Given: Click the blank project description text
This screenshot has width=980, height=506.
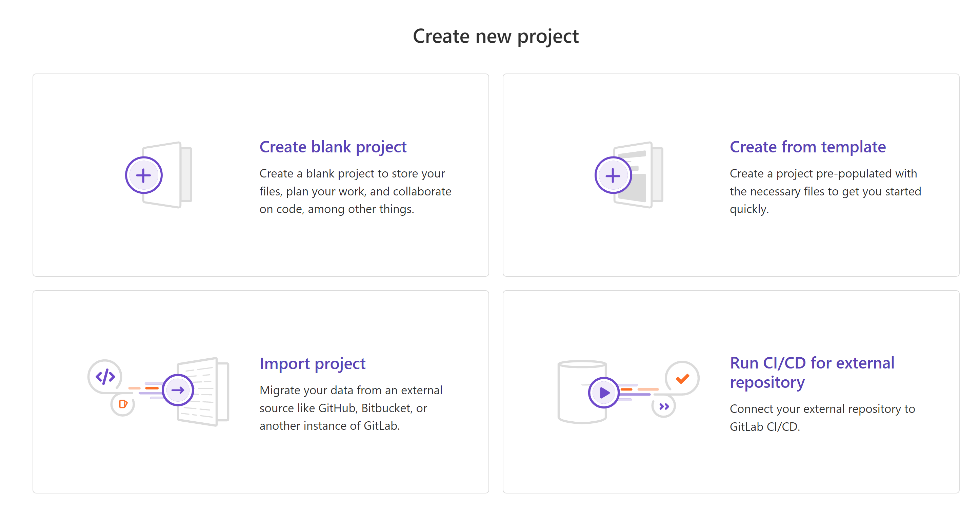Looking at the screenshot, I should (355, 191).
